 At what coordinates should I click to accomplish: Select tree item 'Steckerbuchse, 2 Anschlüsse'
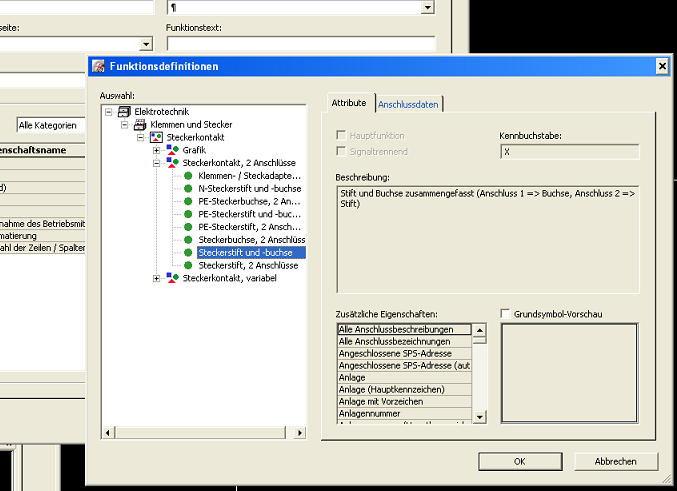coord(251,240)
